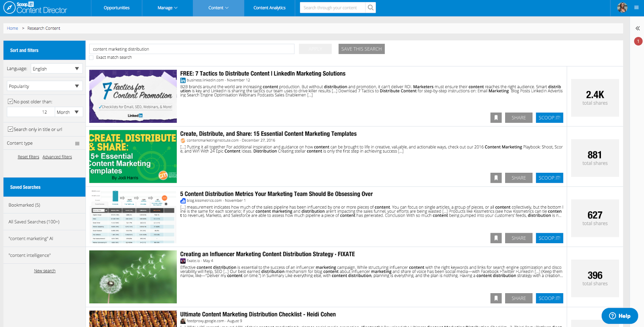Click the feedproxy.google.com source favicon
Image resolution: width=644 pixels, height=327 pixels.
pos(183,321)
